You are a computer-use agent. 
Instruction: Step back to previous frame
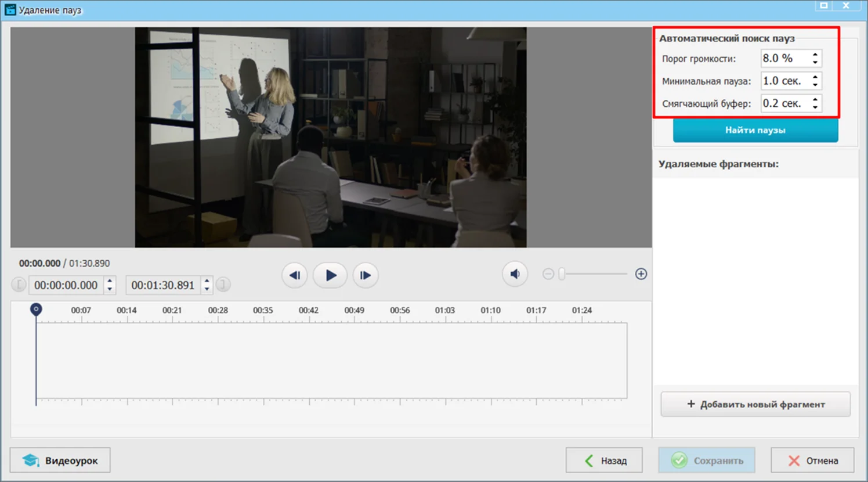[295, 275]
